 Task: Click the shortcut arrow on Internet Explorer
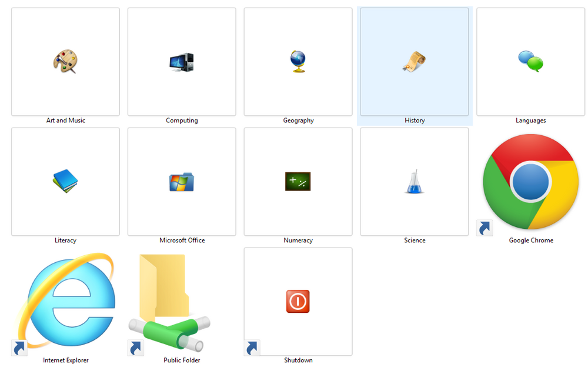pyautogui.click(x=19, y=348)
